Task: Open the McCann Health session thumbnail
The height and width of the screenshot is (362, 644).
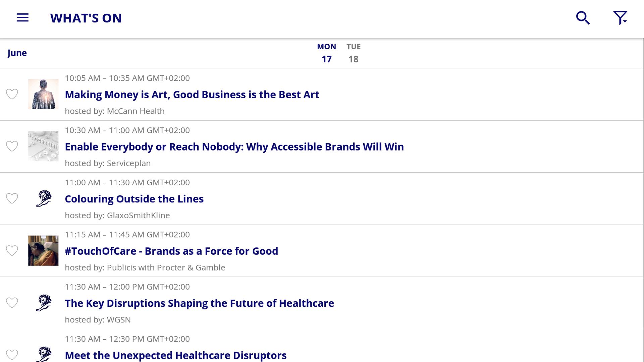Action: tap(43, 94)
